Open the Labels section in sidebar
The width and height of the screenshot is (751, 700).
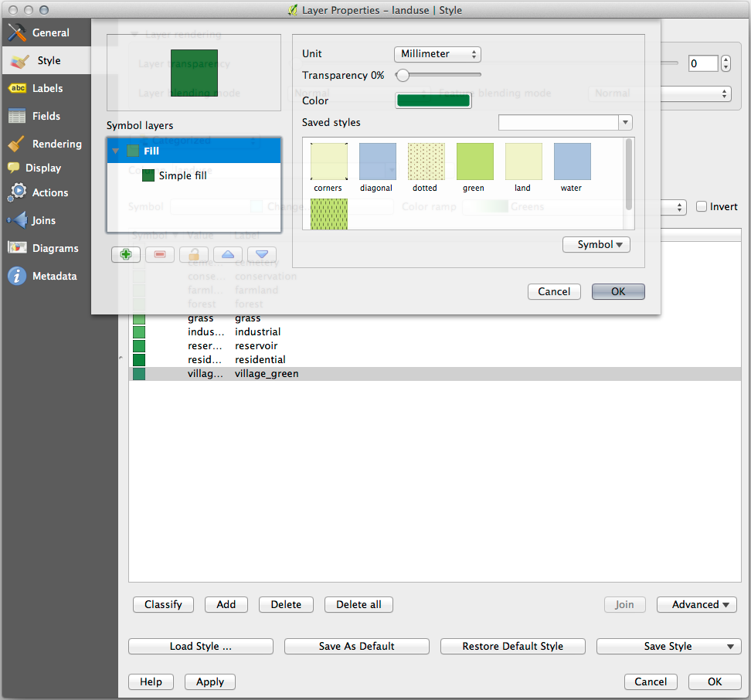click(47, 88)
